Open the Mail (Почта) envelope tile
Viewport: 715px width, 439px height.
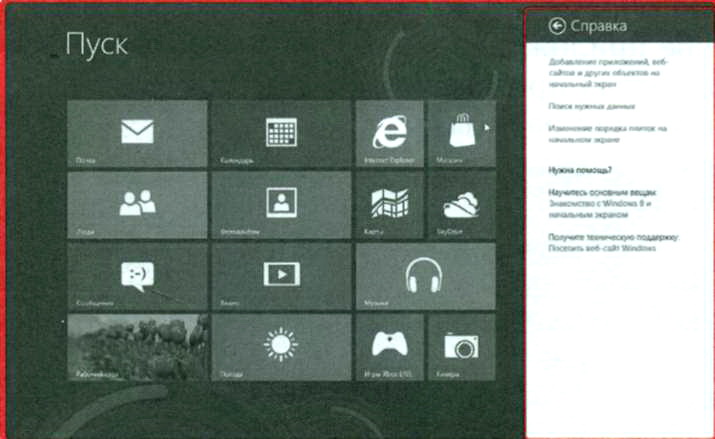click(137, 134)
